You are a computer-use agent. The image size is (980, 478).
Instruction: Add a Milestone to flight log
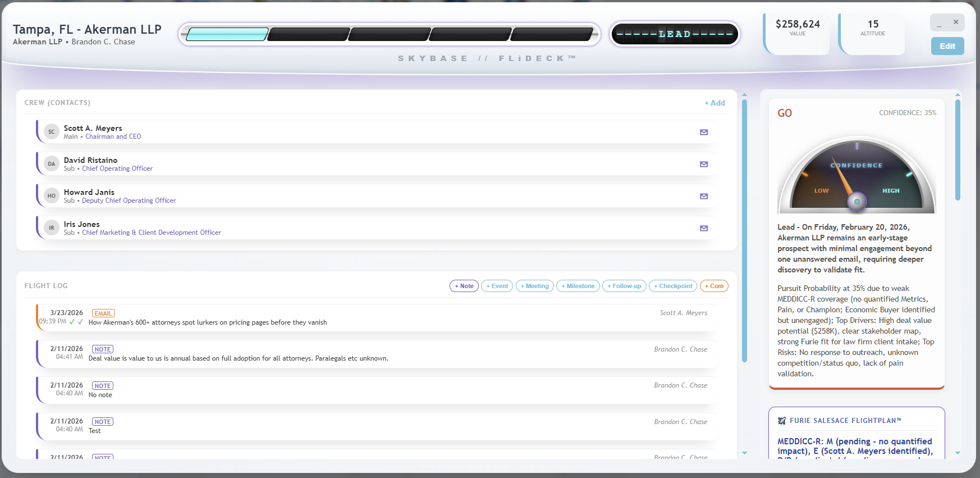(x=578, y=286)
